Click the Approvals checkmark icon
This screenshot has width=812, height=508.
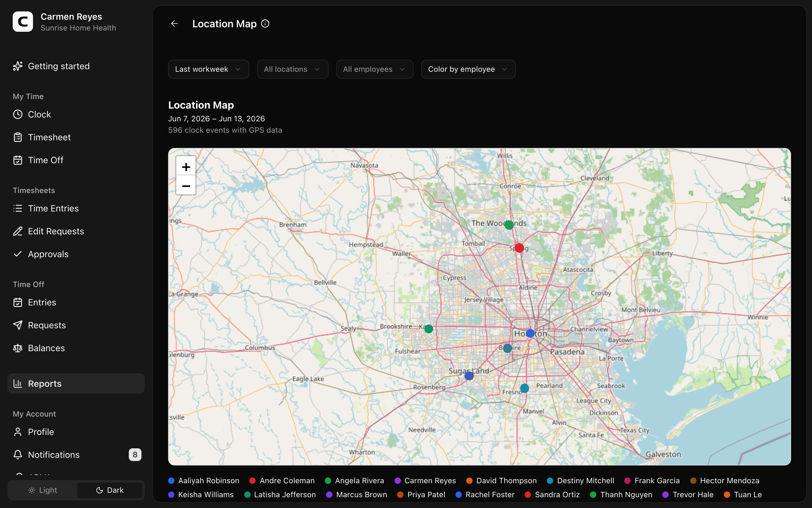pyautogui.click(x=18, y=254)
